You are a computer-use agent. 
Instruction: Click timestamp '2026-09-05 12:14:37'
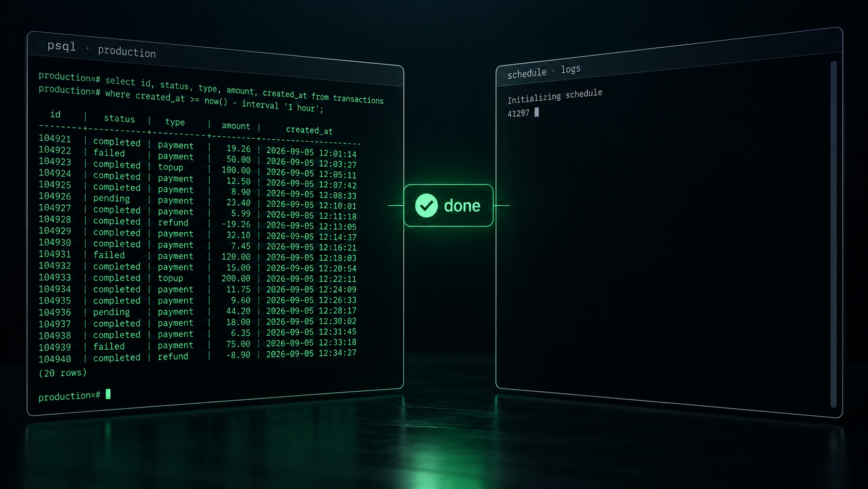coord(311,236)
